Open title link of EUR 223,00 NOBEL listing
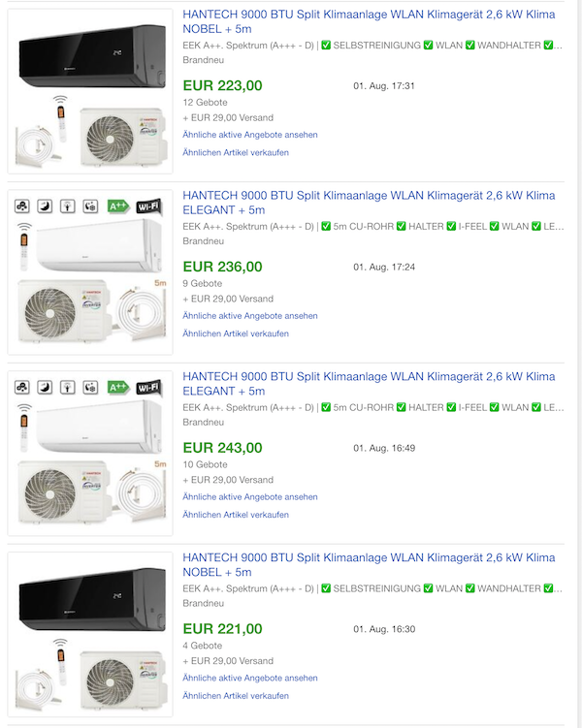Viewport: 582px width, 728px height. (x=369, y=21)
